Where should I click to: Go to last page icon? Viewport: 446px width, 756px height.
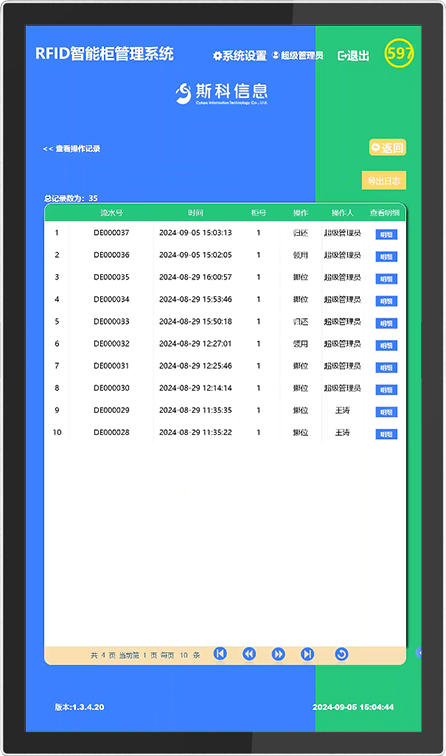point(307,654)
